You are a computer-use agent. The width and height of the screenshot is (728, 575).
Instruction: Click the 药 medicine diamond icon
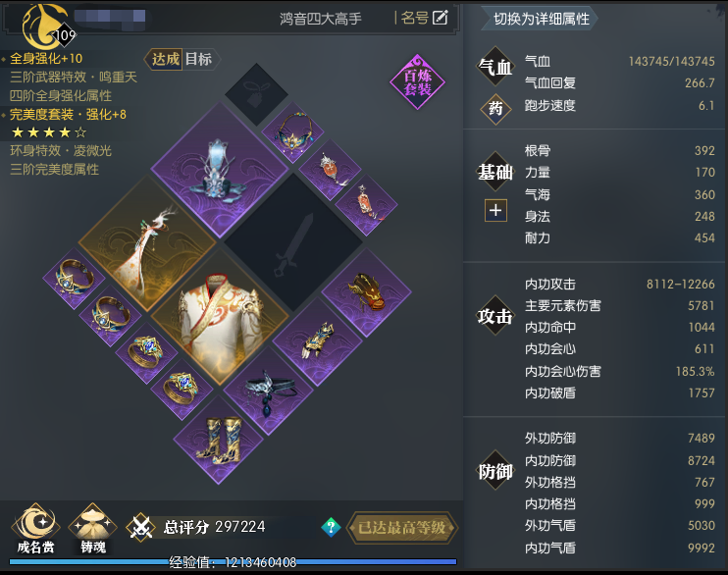pyautogui.click(x=495, y=108)
